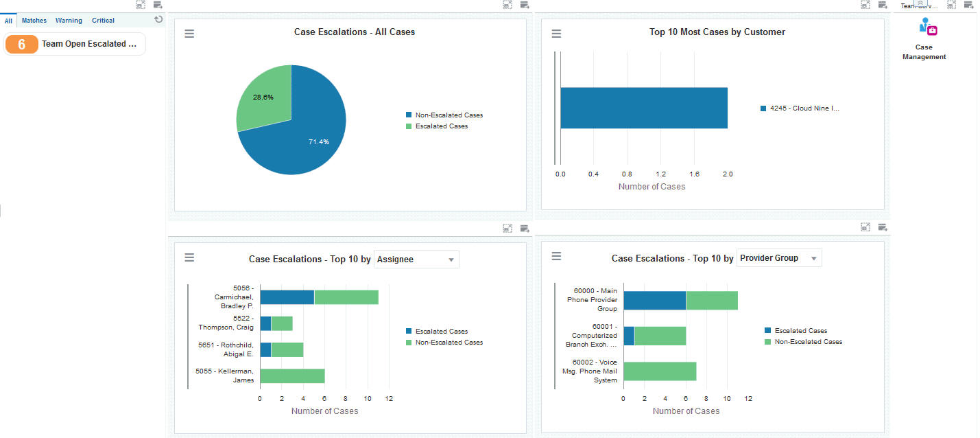This screenshot has width=980, height=438.
Task: Click the 'Top 10 Most Cases by Customer' title
Action: (x=717, y=32)
